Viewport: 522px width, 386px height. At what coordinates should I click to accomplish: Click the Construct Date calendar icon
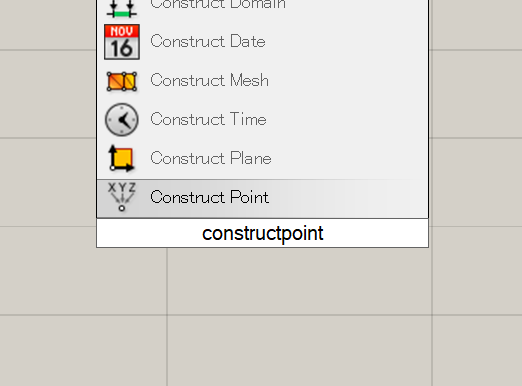122,42
